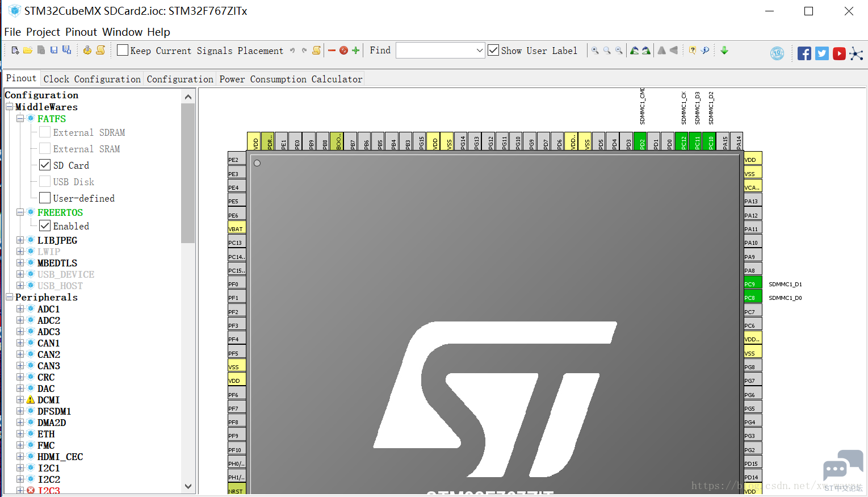Collapse the FREERTOS node
Viewport: 868px width, 497px height.
click(x=20, y=212)
